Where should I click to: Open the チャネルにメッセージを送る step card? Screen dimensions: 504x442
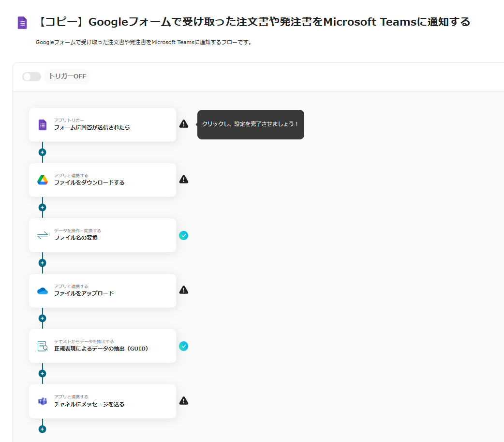103,401
